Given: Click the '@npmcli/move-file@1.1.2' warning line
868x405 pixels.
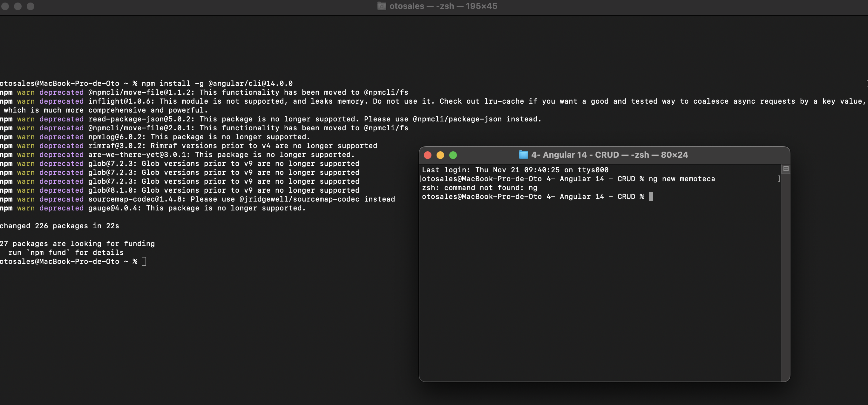Looking at the screenshot, I should (x=204, y=93).
